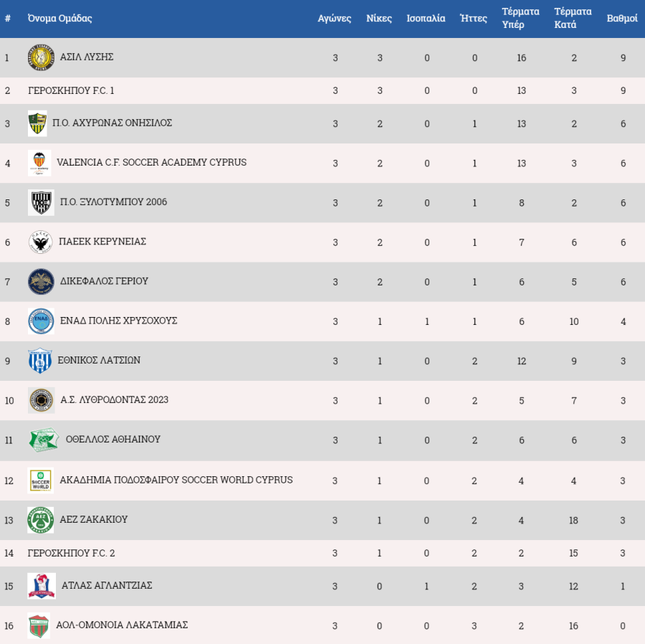The image size is (645, 644).
Task: Click the ΑΤΛΑΣ ΑΓΛΑΝΤΖΙΑΣ team emblem
Action: point(42,586)
